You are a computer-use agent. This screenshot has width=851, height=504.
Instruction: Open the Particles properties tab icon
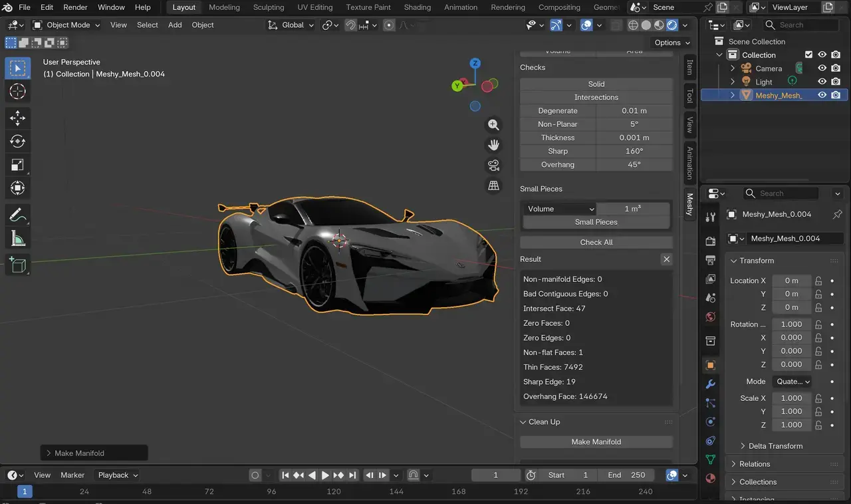(x=710, y=403)
